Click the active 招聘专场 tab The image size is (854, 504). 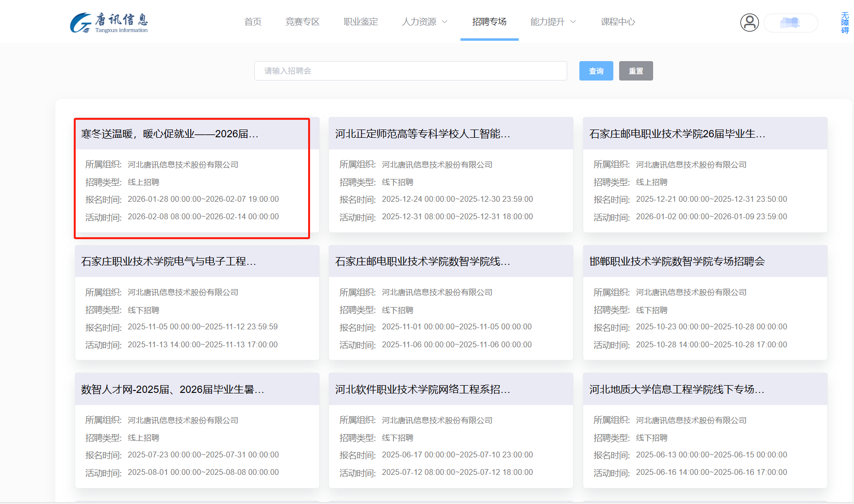(x=489, y=21)
